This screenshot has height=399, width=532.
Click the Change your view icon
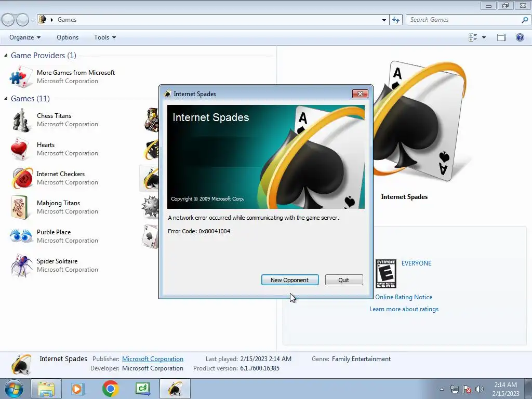[473, 37]
